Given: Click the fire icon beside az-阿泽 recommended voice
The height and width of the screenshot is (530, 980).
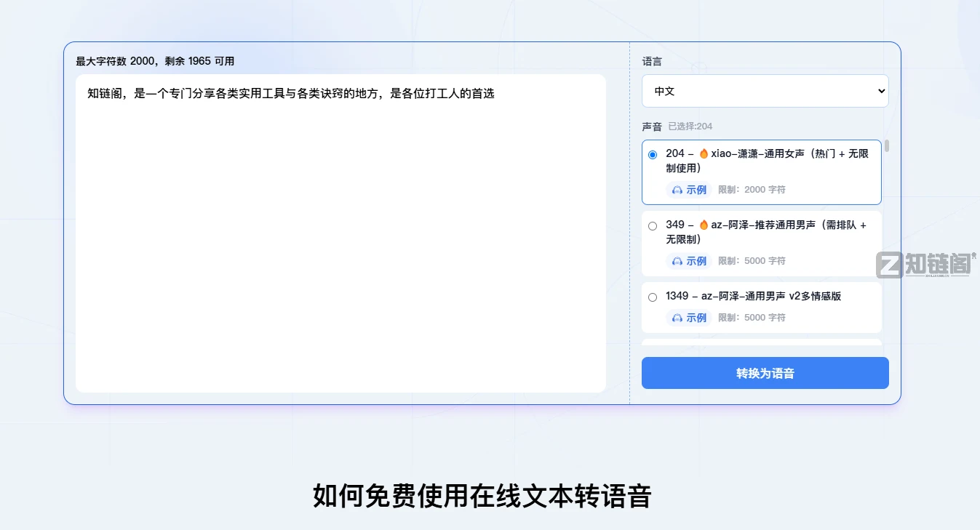Looking at the screenshot, I should coord(704,225).
